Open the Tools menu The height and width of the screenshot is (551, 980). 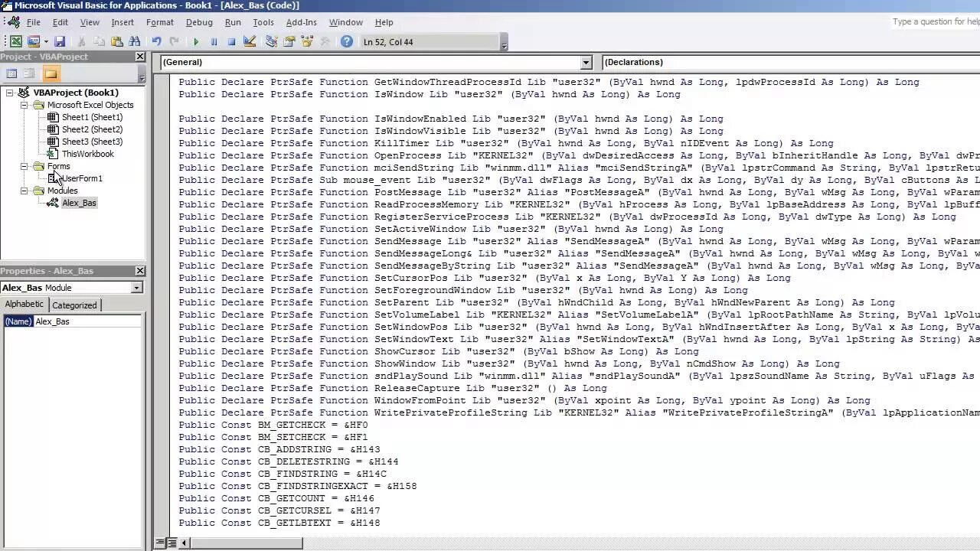pos(263,22)
